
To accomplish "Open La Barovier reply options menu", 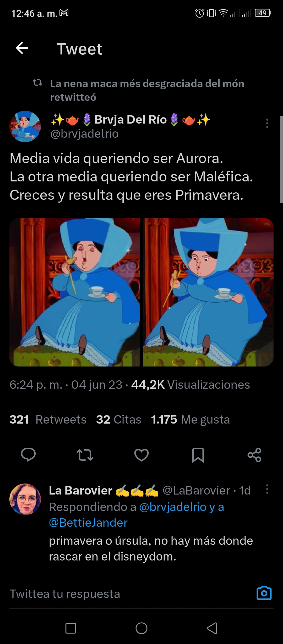I will point(267,489).
